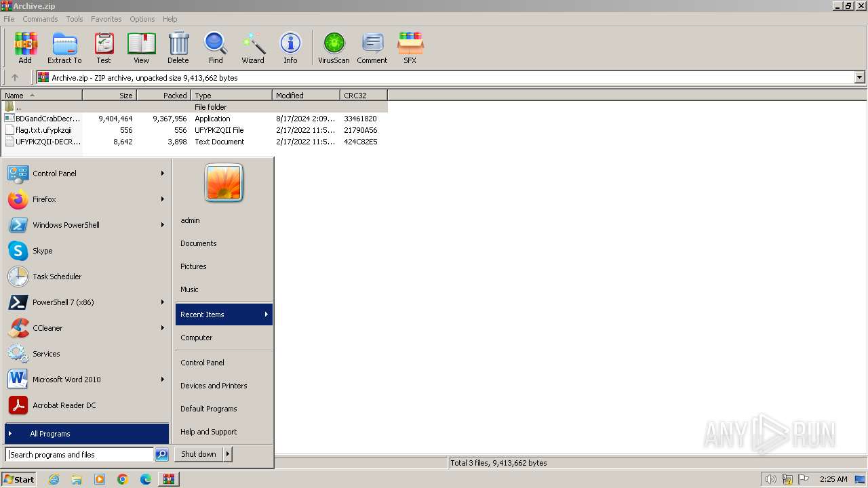The width and height of the screenshot is (868, 488).
Task: Open the Find magnifier tool
Action: (216, 47)
